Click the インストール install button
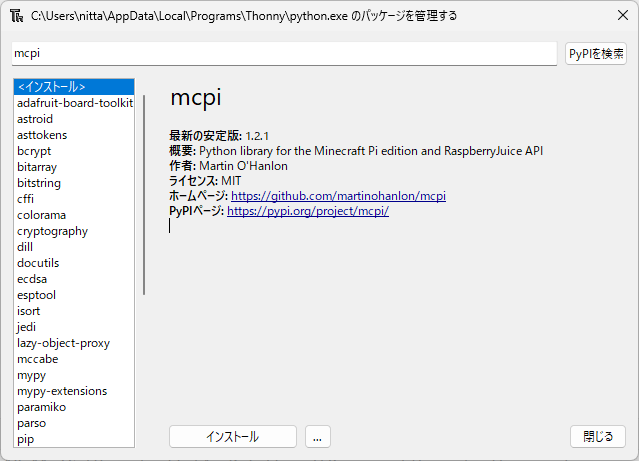639x461 pixels. [x=232, y=437]
